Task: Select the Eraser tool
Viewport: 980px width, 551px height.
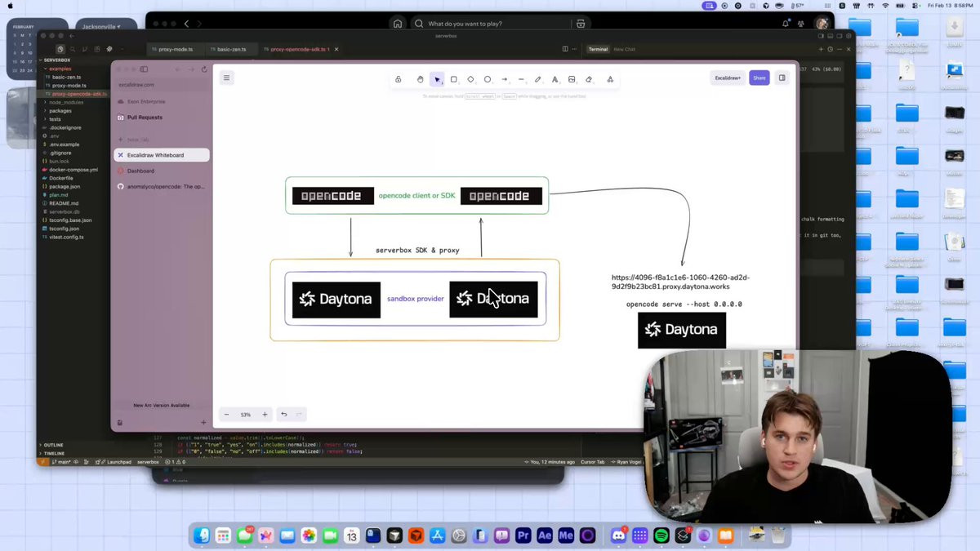Action: [589, 79]
